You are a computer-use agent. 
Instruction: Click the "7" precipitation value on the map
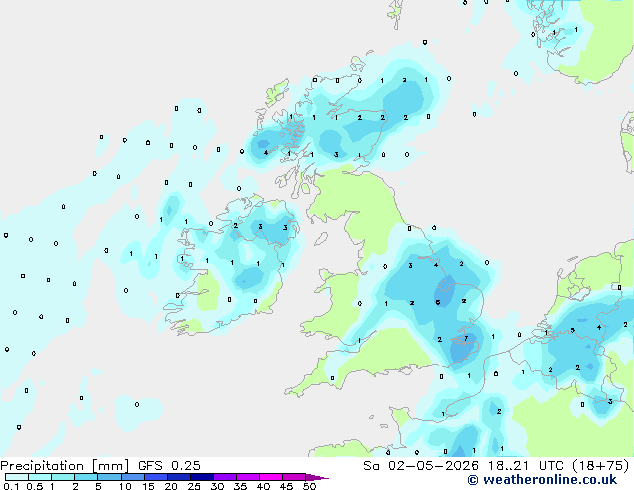pyautogui.click(x=466, y=338)
